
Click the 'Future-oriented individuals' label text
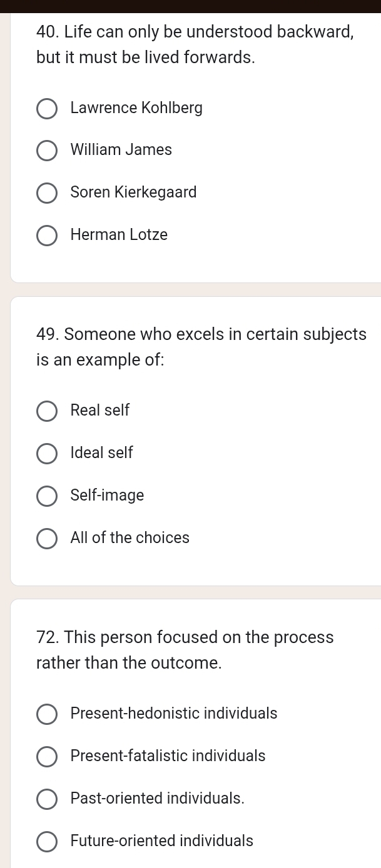(x=162, y=841)
